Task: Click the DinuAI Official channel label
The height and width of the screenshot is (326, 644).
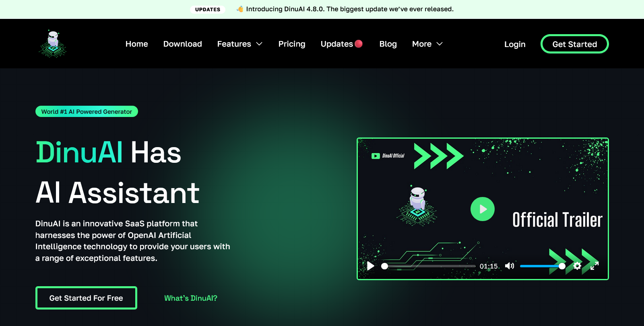Action: [393, 156]
